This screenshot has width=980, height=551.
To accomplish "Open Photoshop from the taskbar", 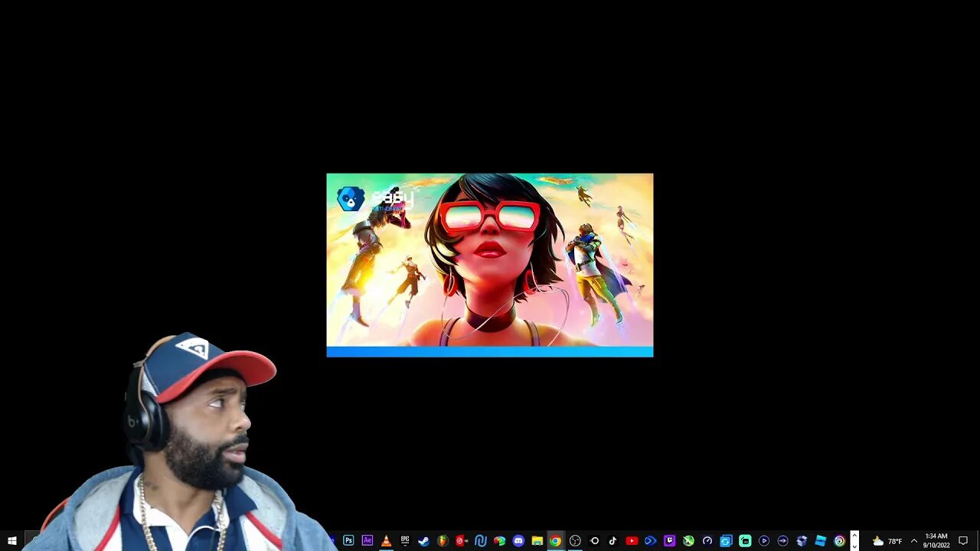I will (349, 541).
